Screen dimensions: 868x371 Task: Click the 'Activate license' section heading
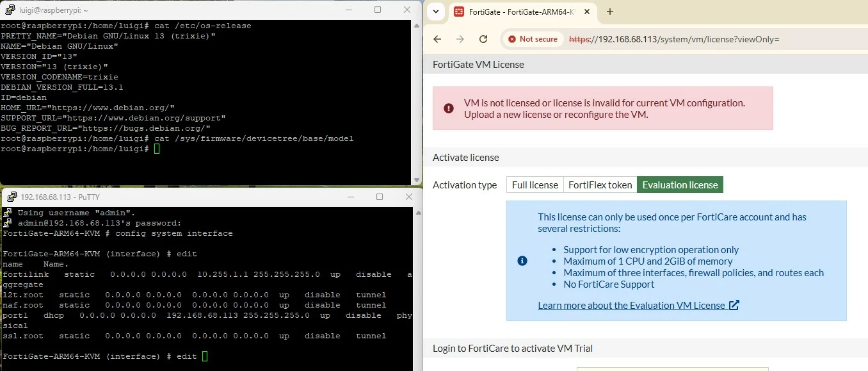coord(466,158)
